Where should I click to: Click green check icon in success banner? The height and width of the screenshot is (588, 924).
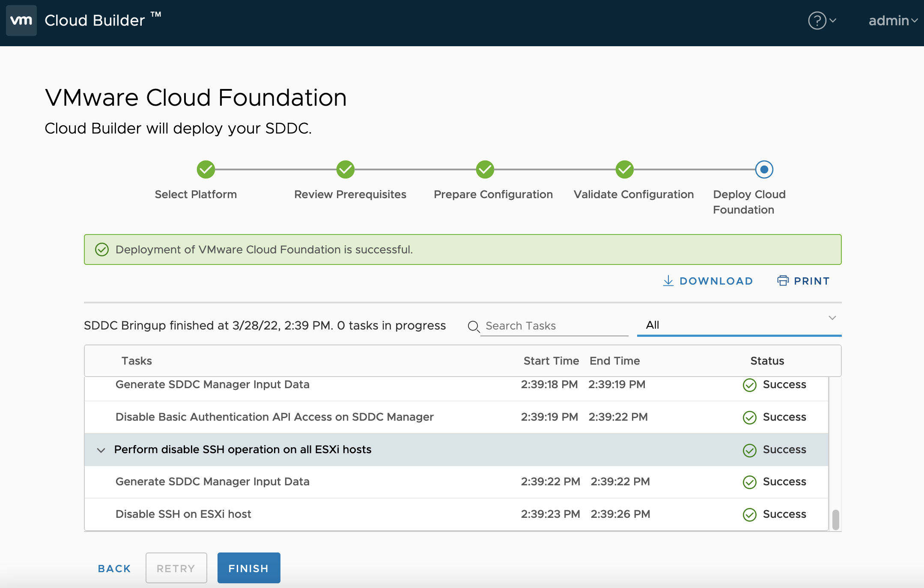coord(102,249)
